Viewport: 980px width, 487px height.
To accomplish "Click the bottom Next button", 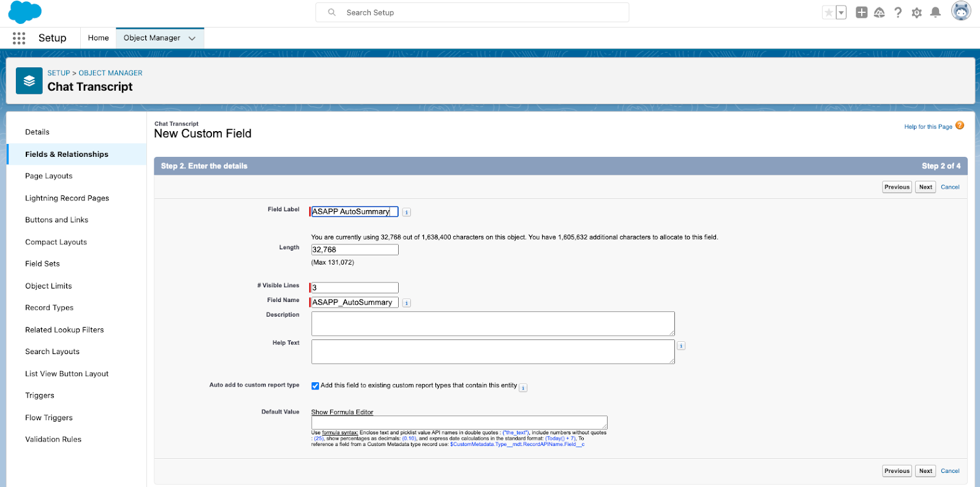I will [x=925, y=471].
